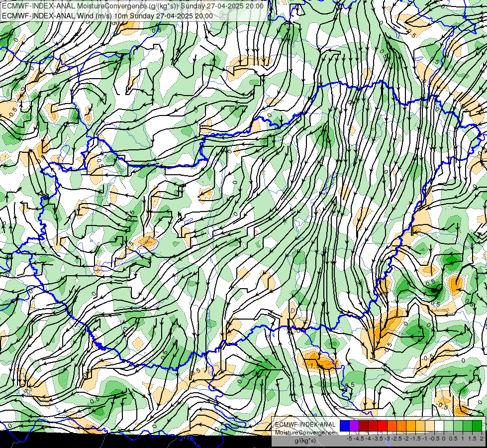Click the blue legend swatch above -5
Image resolution: width=487 pixels, height=448 pixels.
pyautogui.click(x=345, y=426)
